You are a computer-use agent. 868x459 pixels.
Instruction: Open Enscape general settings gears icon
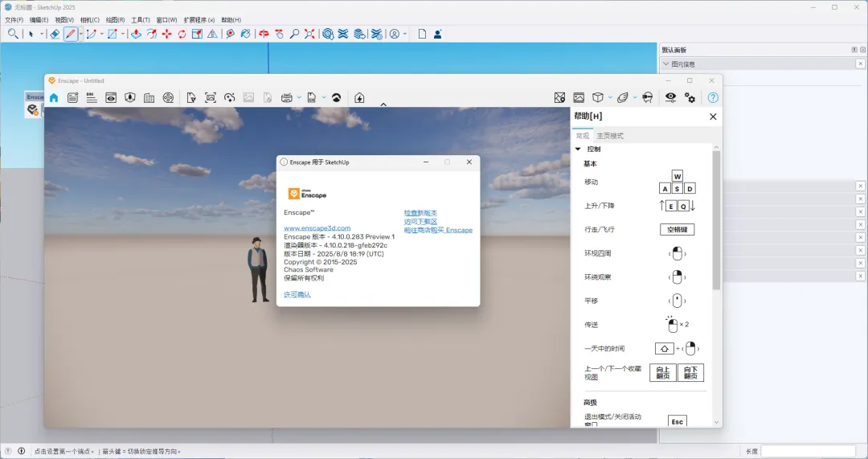pos(690,97)
